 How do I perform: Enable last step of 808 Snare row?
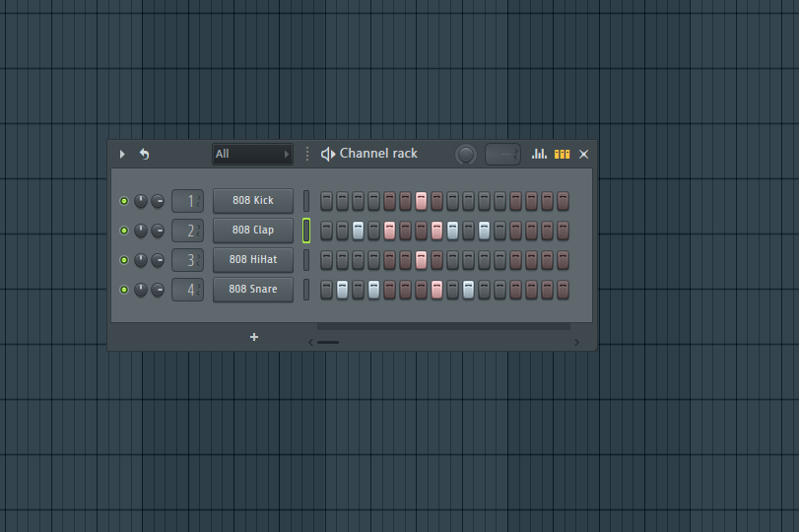563,290
